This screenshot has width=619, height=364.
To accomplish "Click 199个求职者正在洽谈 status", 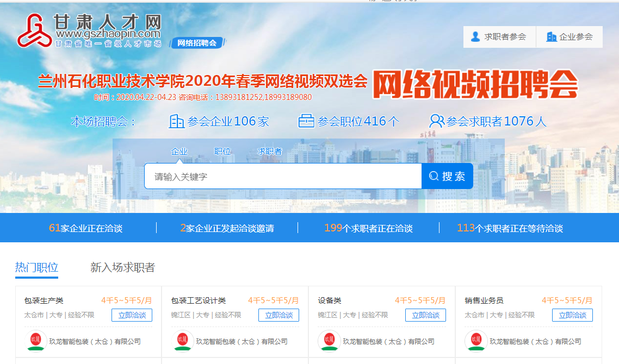I will pyautogui.click(x=368, y=228).
